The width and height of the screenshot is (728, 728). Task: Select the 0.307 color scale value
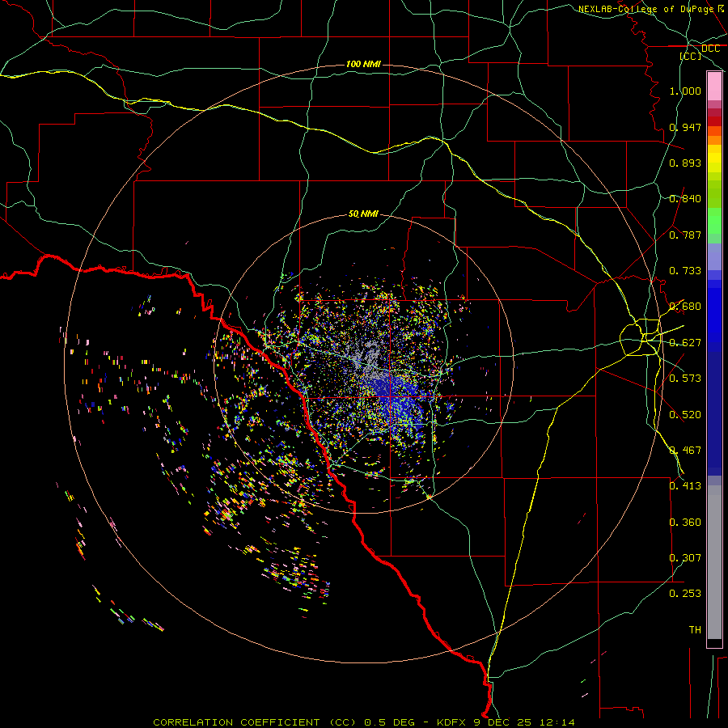685,558
